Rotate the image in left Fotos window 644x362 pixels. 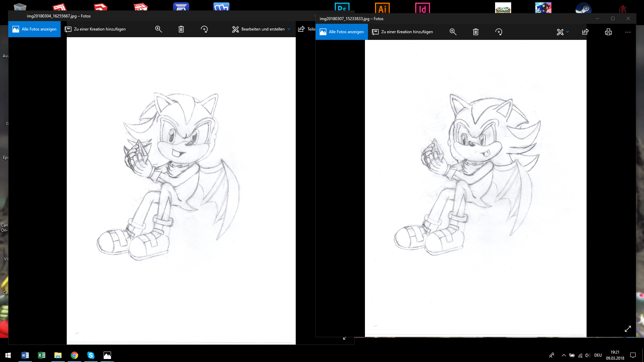tap(204, 29)
